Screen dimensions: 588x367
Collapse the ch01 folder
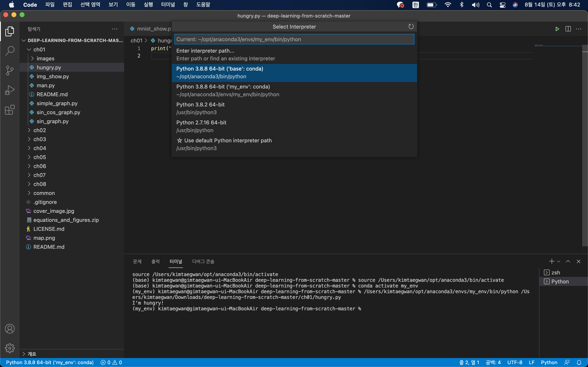tap(39, 50)
